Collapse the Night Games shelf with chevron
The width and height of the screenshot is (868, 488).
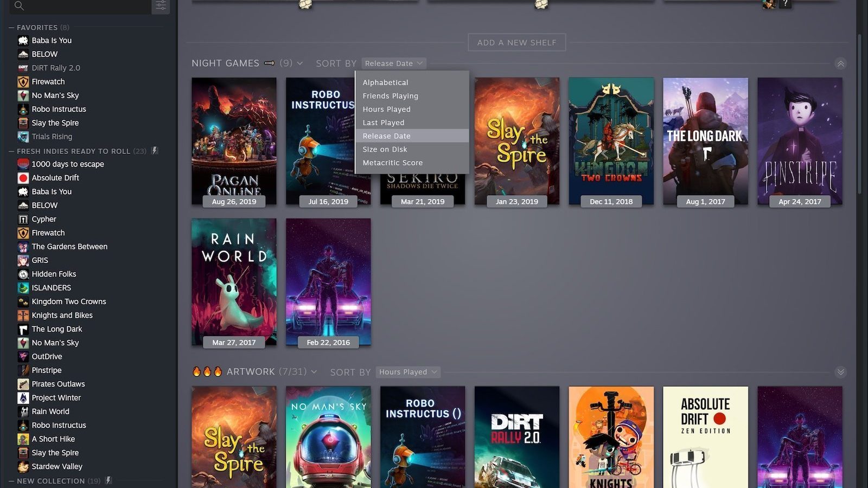tap(840, 64)
